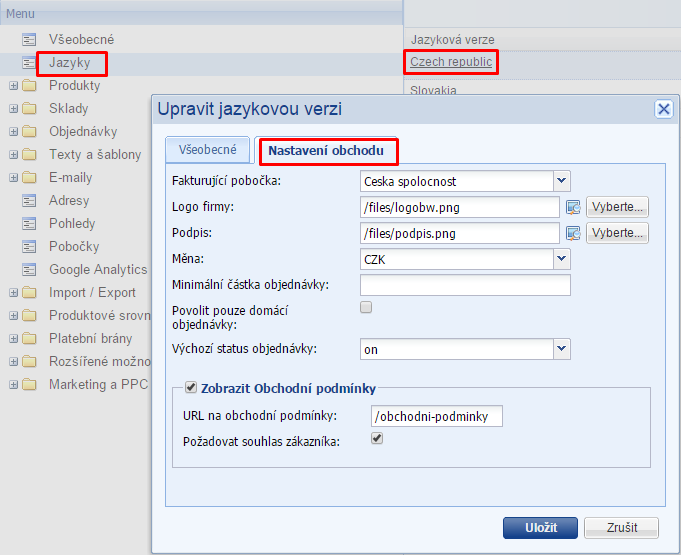Click the Pobočky page icon
The image size is (681, 555).
[29, 247]
